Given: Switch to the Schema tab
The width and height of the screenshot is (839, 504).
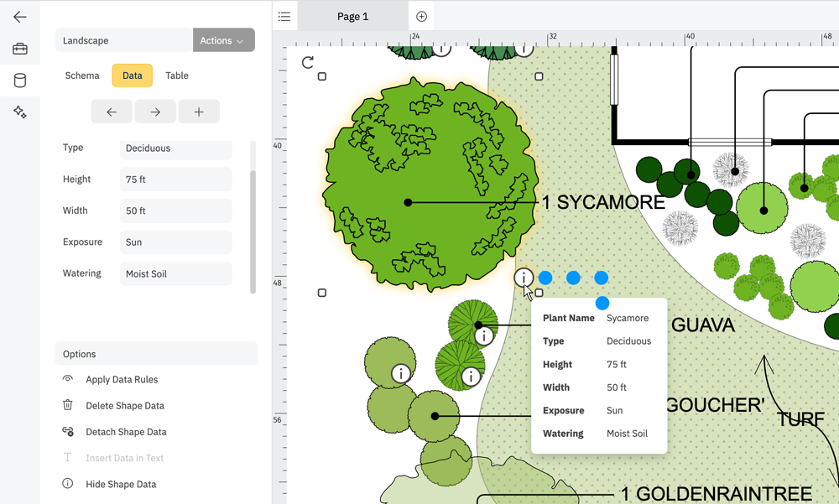Looking at the screenshot, I should click(x=81, y=75).
